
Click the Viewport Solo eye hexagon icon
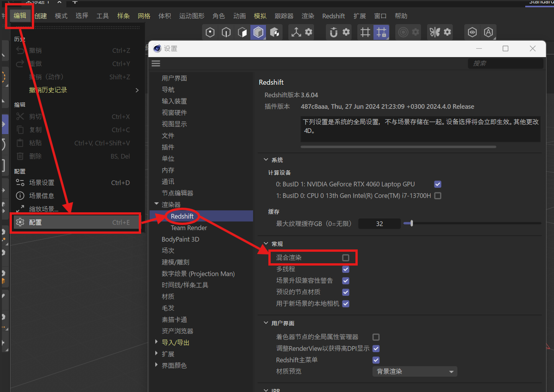pyautogui.click(x=472, y=32)
